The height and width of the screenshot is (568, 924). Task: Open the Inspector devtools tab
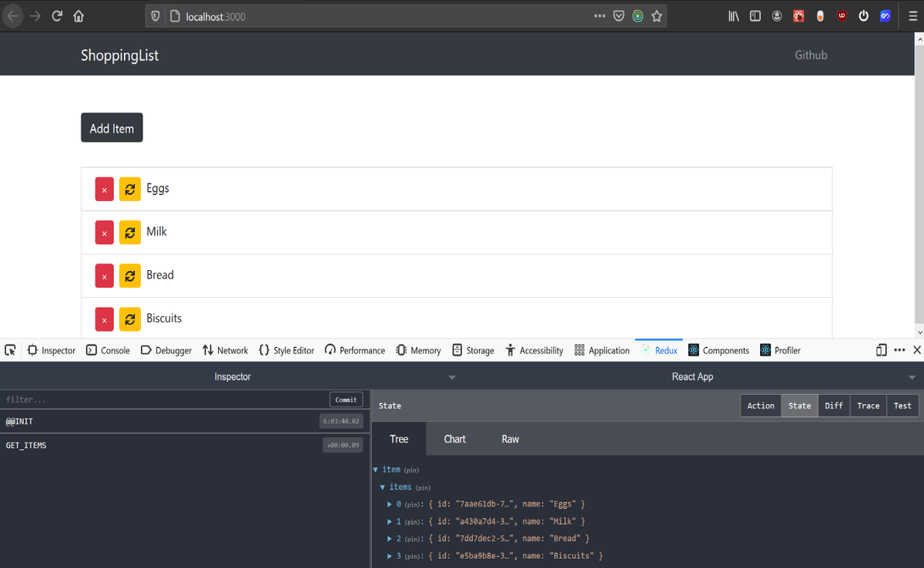[x=52, y=350]
